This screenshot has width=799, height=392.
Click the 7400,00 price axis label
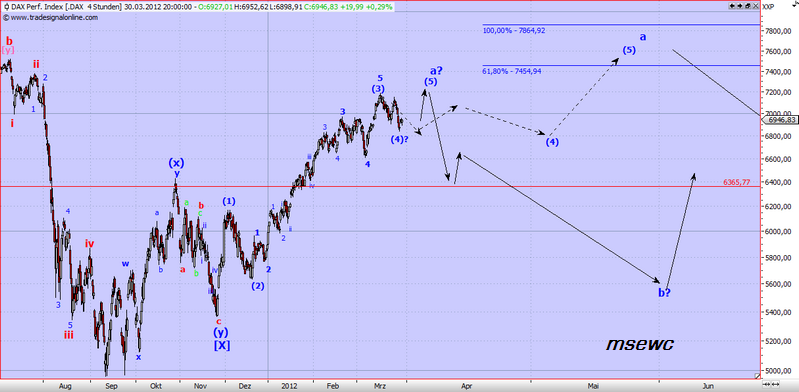pyautogui.click(x=777, y=72)
